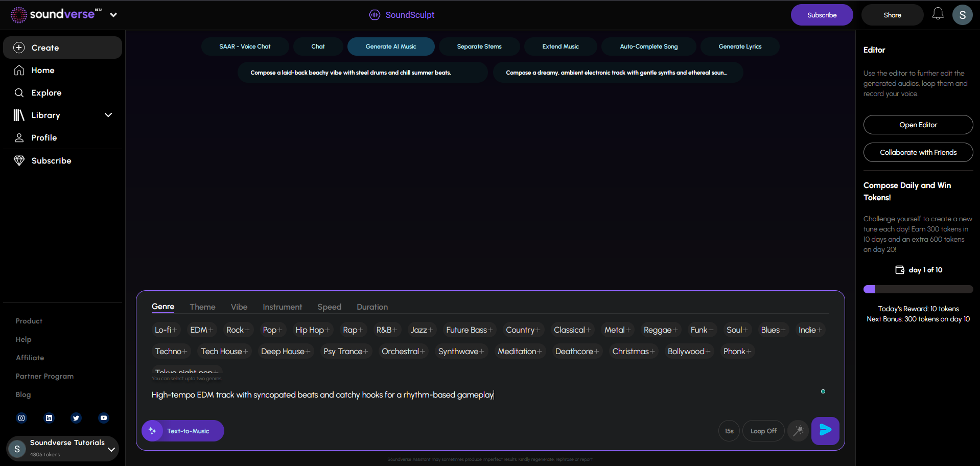The height and width of the screenshot is (466, 980).
Task: Add the Techno genre tag
Action: coord(171,352)
